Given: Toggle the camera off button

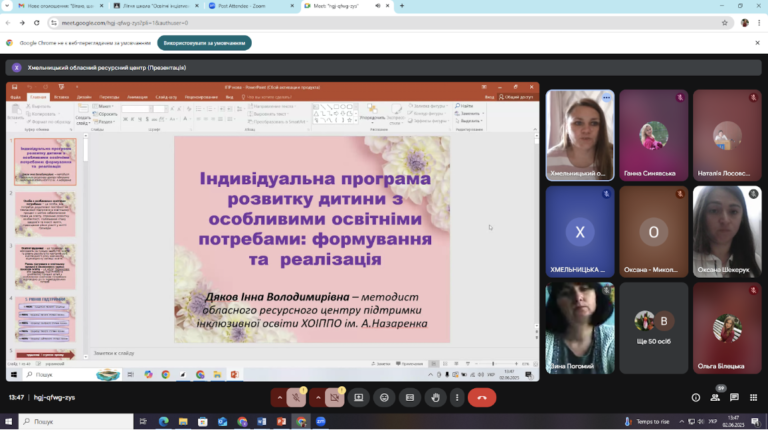Looking at the screenshot, I should pos(335,398).
